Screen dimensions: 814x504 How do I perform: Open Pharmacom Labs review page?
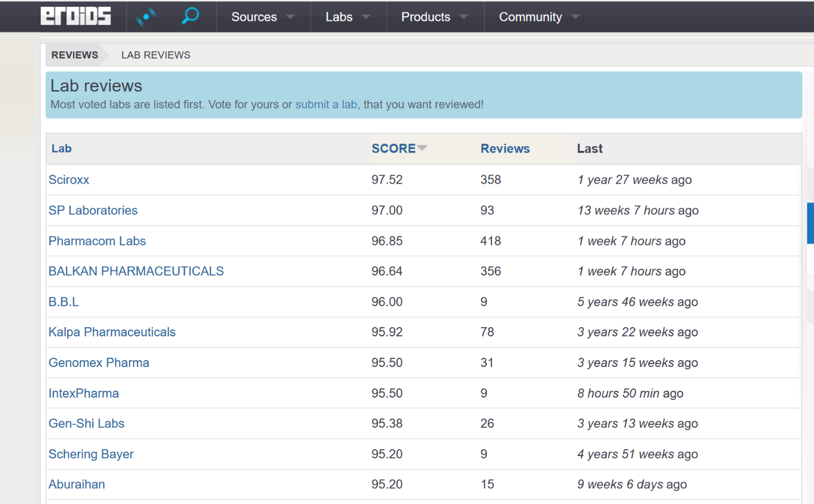[x=97, y=241]
